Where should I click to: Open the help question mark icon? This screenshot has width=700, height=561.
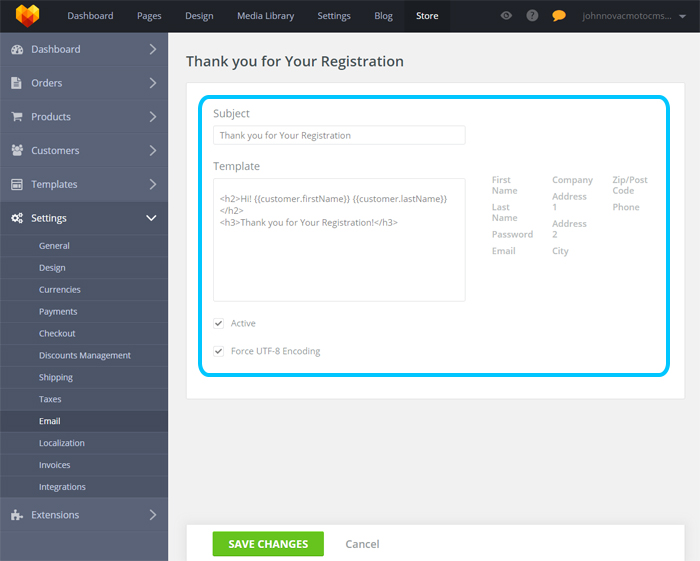point(532,16)
